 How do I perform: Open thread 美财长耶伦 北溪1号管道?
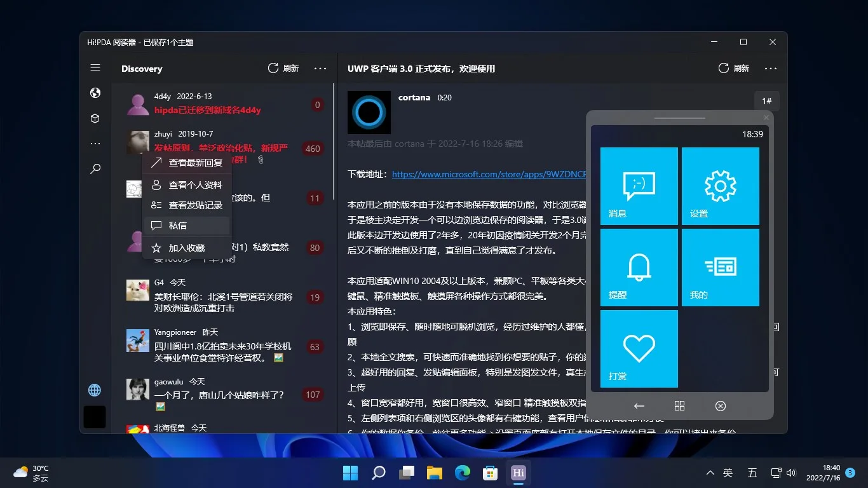(x=224, y=302)
